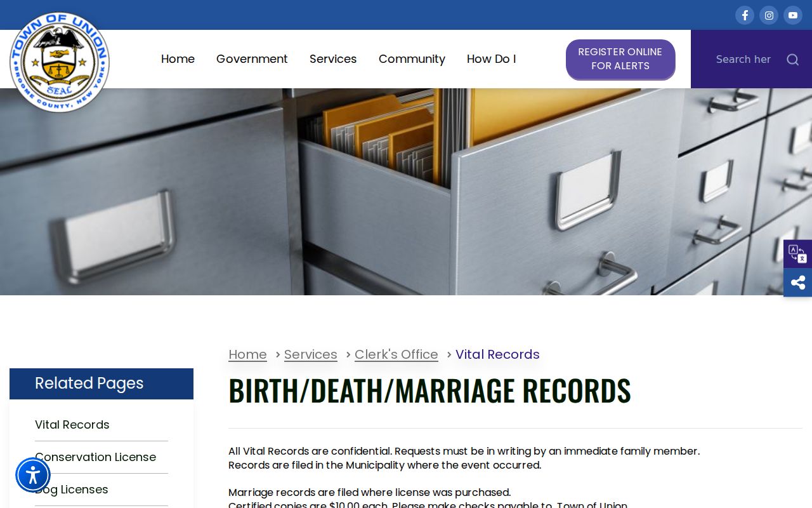Click 'Marriage records are filed' sentence
812x508 pixels.
[369, 493]
